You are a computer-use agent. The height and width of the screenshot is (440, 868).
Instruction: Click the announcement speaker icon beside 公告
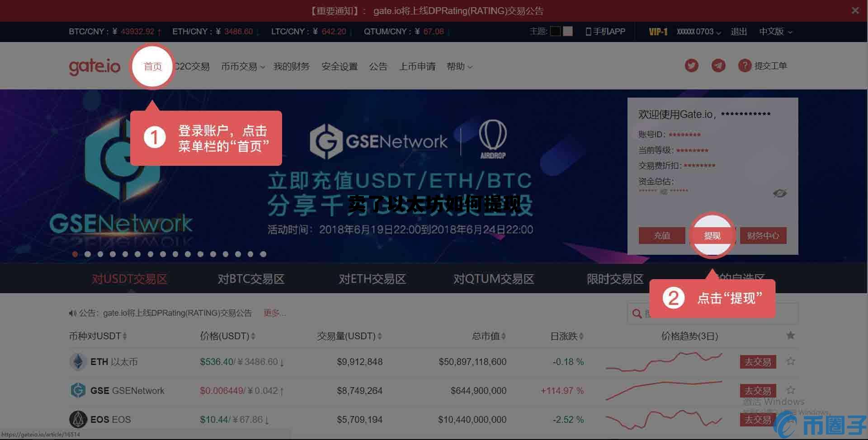click(x=72, y=313)
